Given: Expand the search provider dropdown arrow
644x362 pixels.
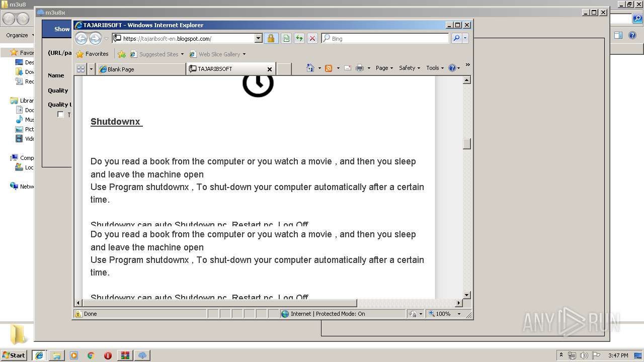Looking at the screenshot, I should 465,38.
